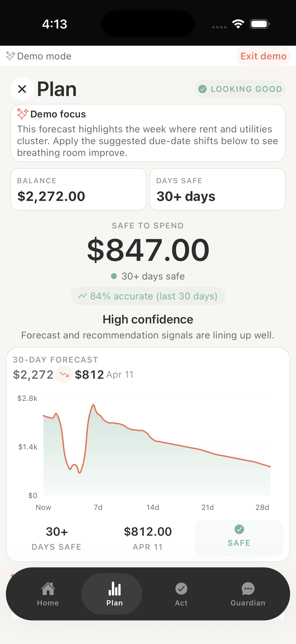The image size is (296, 644).
Task: Open the Guardian chat tab
Action: click(x=248, y=593)
